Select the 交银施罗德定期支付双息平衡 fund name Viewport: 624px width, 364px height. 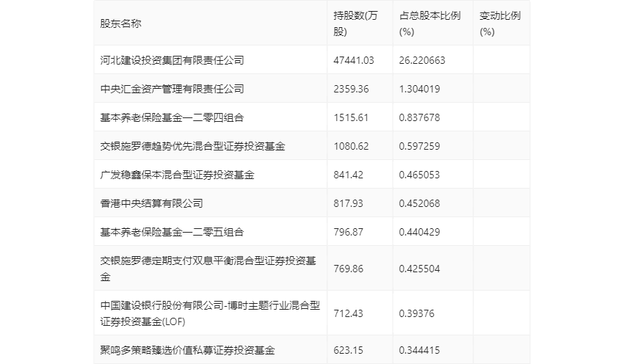(x=208, y=269)
